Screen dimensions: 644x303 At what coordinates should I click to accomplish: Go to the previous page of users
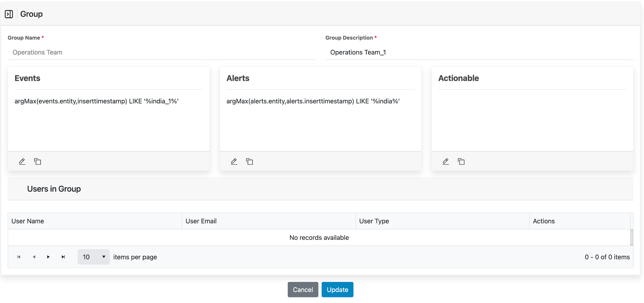(34, 257)
